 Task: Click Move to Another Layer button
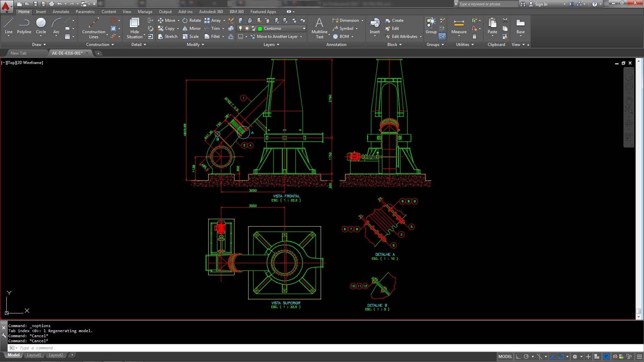(x=277, y=37)
